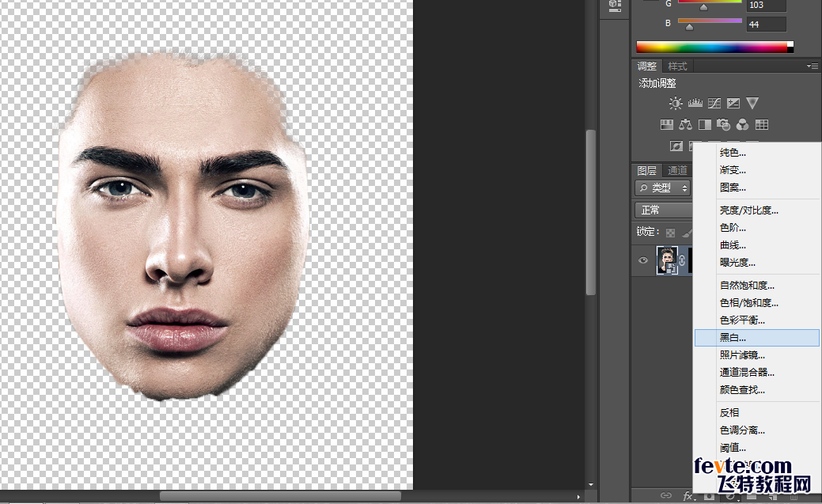Screen dimensions: 822x504
Task: Click the face layer thumbnail
Action: tap(667, 260)
